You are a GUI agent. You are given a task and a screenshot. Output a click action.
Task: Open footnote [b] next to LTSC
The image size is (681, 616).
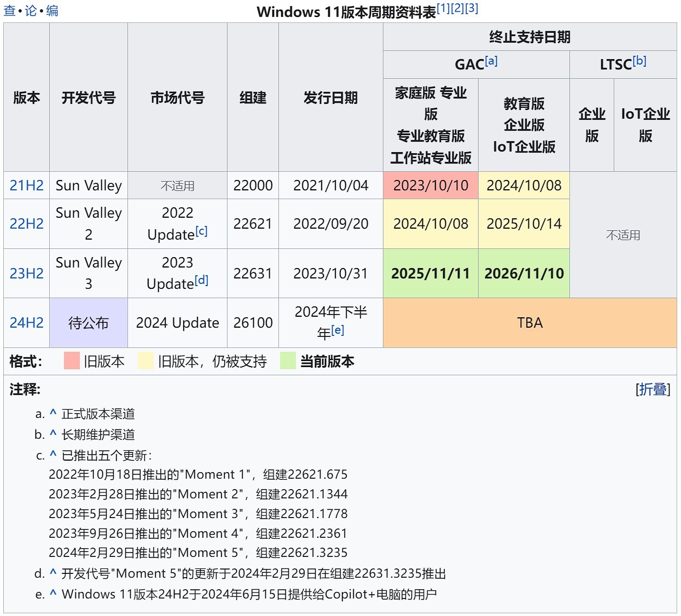coord(639,61)
